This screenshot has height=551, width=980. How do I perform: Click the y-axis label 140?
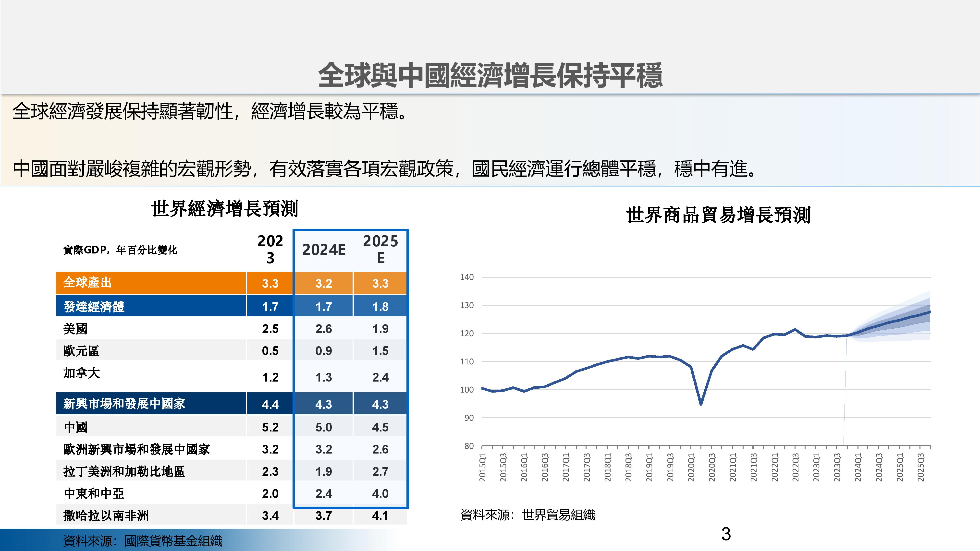[x=467, y=277]
